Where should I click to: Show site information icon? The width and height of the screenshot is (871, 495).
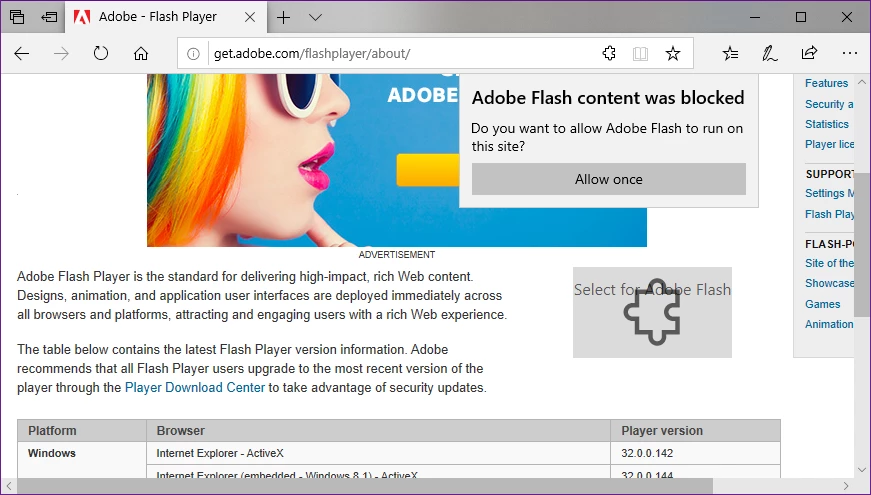pos(193,54)
